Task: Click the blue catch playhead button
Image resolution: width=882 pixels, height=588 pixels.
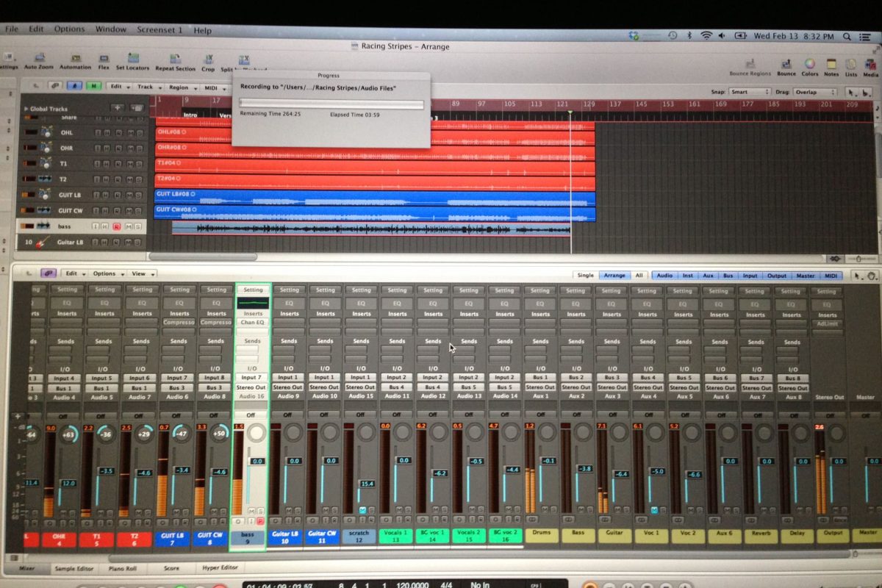Action: pos(74,87)
